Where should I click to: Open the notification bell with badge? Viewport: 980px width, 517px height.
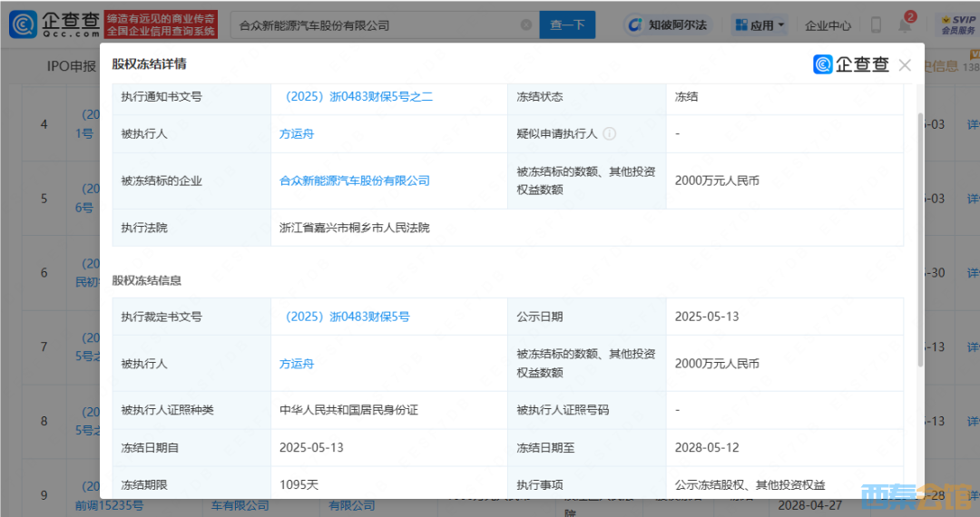point(905,24)
